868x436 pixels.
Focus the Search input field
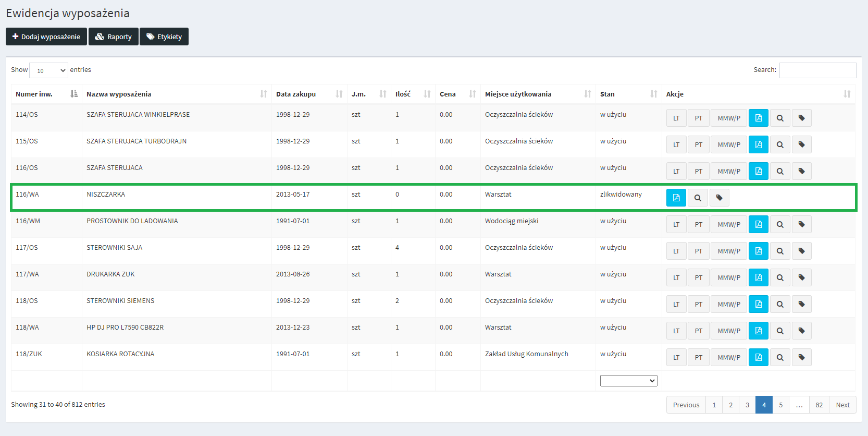(817, 70)
